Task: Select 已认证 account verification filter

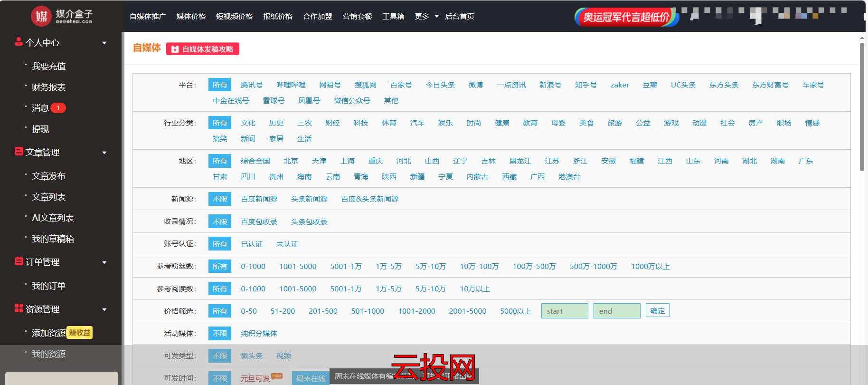Action: tap(252, 244)
